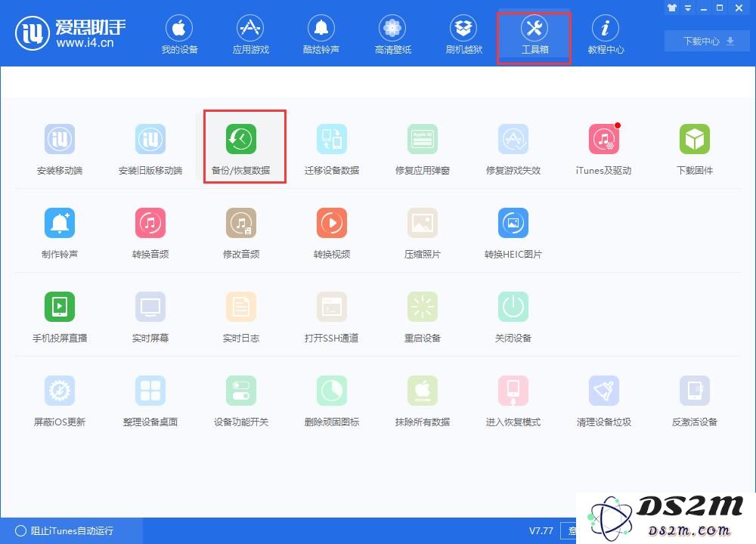Open 删除顽固图标 tool

tap(332, 401)
